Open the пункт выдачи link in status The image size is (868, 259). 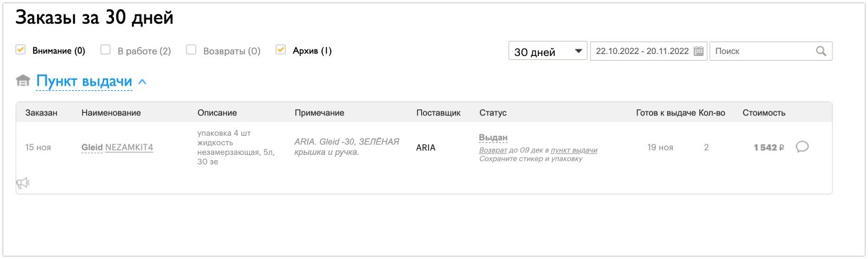coord(574,150)
